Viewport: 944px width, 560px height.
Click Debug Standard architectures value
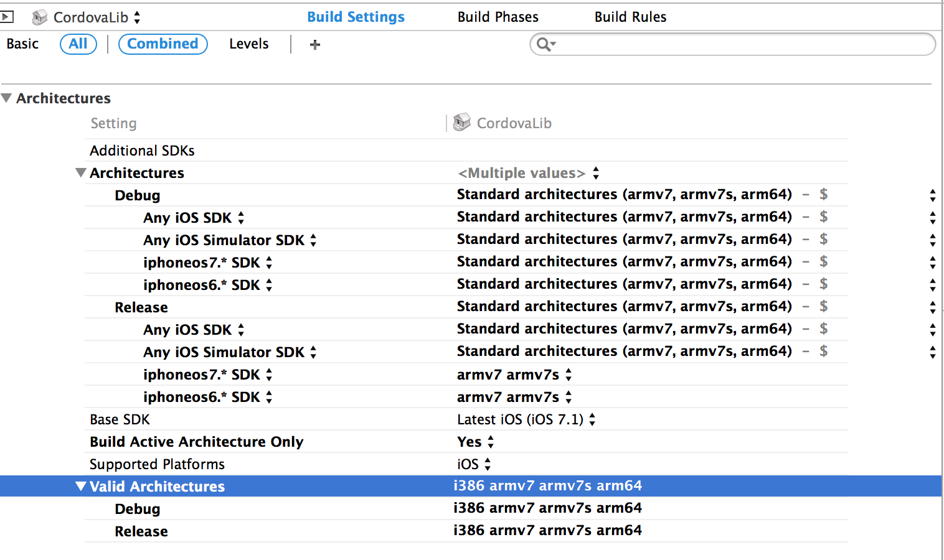click(625, 194)
